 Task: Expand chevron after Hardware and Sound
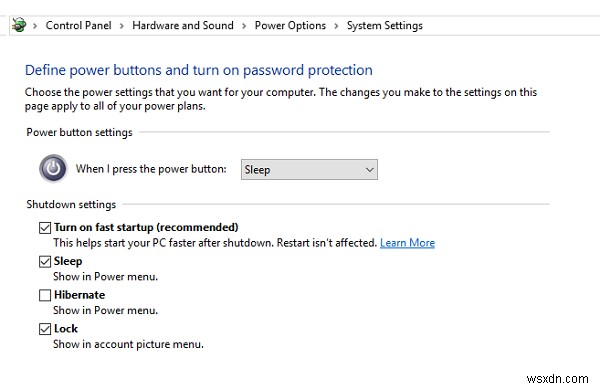coord(244,26)
